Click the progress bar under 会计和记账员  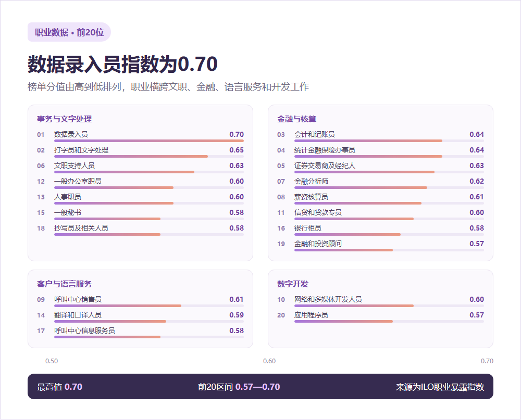389,141
